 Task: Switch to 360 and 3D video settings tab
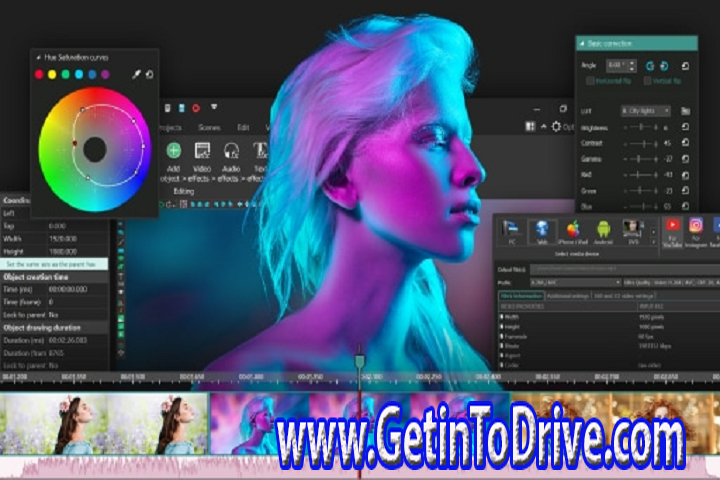(624, 296)
